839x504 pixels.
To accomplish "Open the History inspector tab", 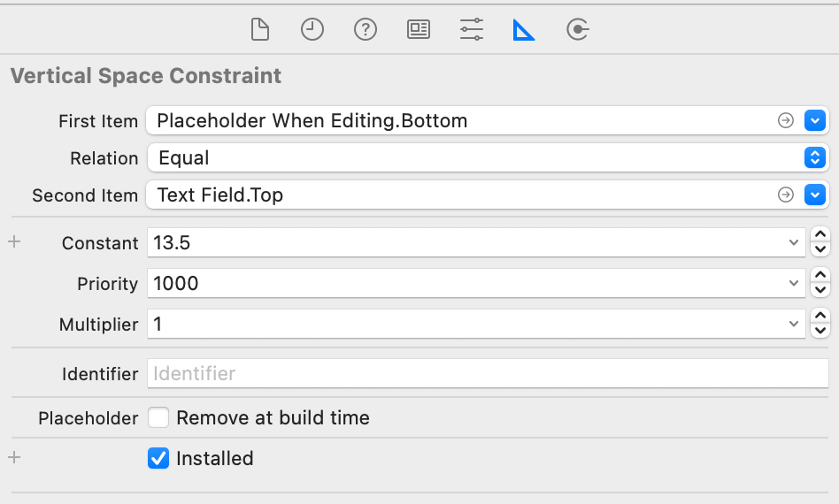I will (x=312, y=30).
